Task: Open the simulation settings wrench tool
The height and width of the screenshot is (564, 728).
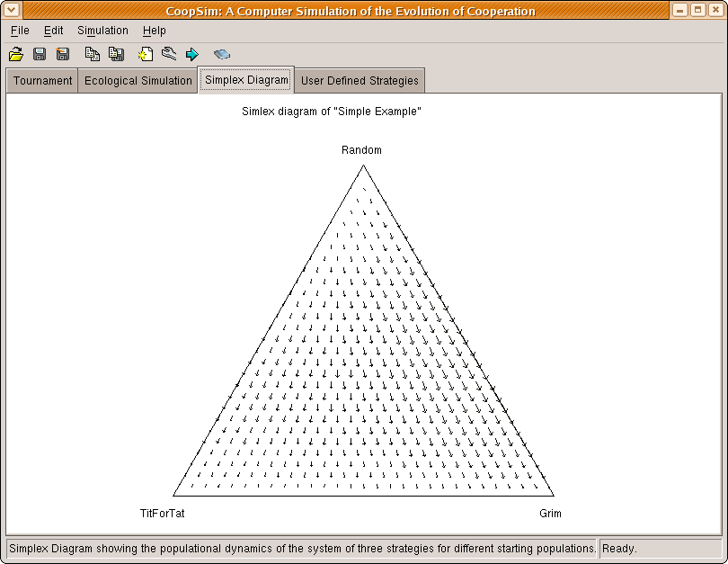Action: click(x=169, y=53)
